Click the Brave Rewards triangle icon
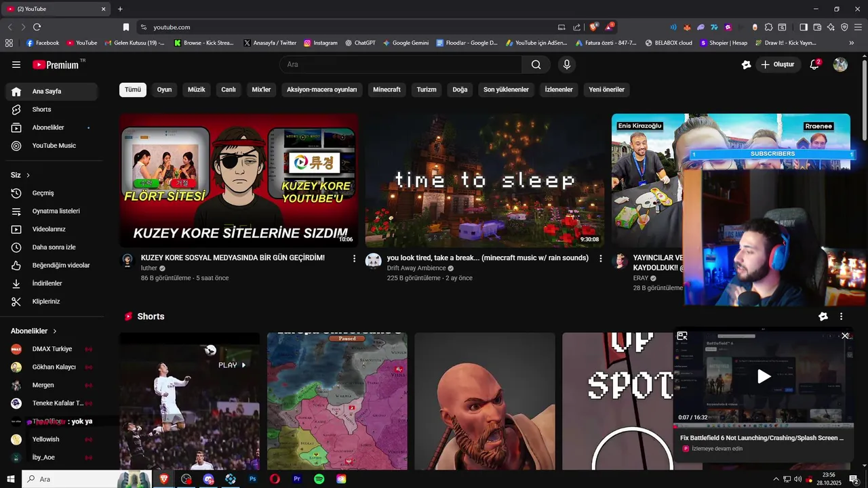Image resolution: width=868 pixels, height=488 pixels. [610, 27]
